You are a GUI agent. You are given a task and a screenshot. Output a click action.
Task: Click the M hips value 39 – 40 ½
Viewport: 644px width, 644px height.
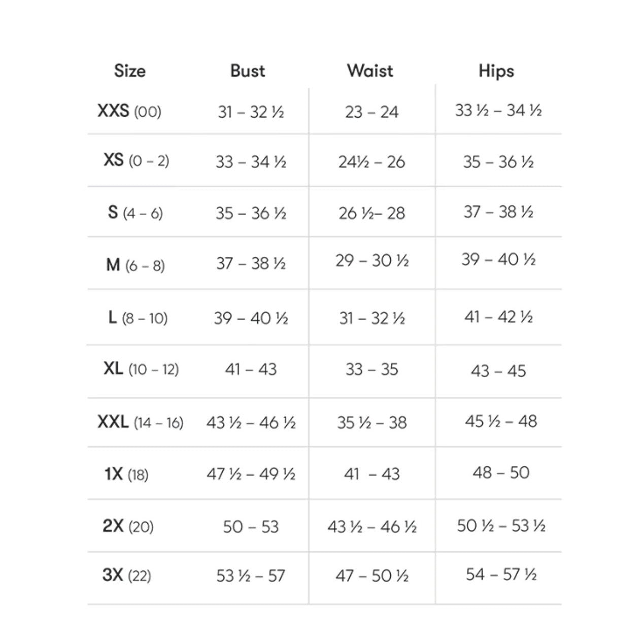coord(498,259)
